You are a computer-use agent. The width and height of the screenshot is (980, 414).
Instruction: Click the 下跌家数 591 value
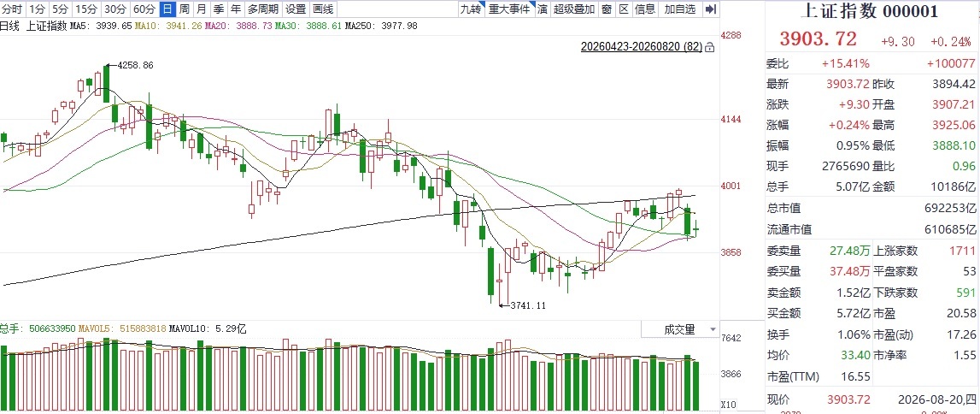pos(965,292)
